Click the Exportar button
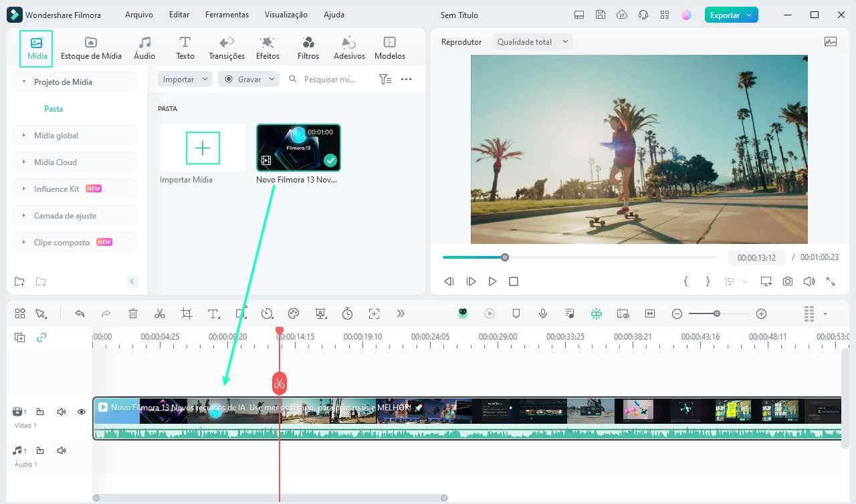The height and width of the screenshot is (504, 856). [x=731, y=15]
